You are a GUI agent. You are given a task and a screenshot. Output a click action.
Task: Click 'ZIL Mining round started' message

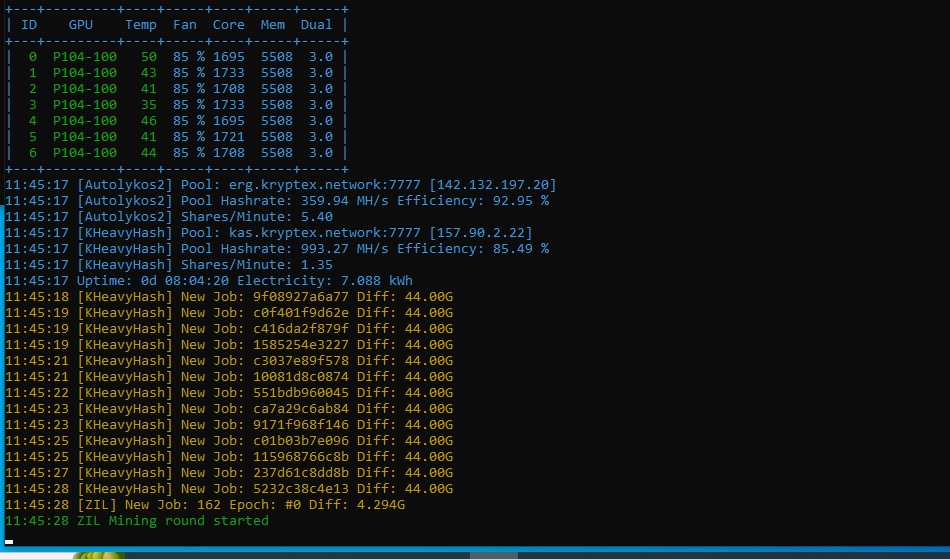[173, 521]
